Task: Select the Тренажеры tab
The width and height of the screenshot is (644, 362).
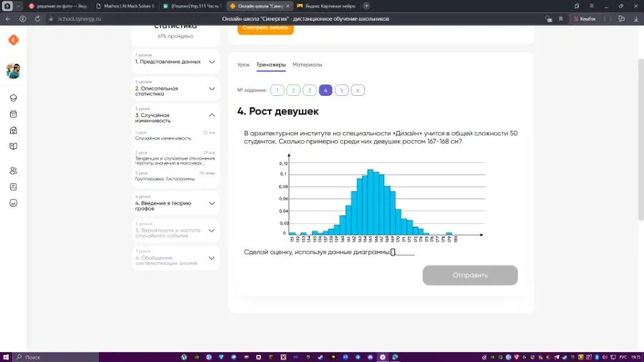Action: click(x=271, y=65)
